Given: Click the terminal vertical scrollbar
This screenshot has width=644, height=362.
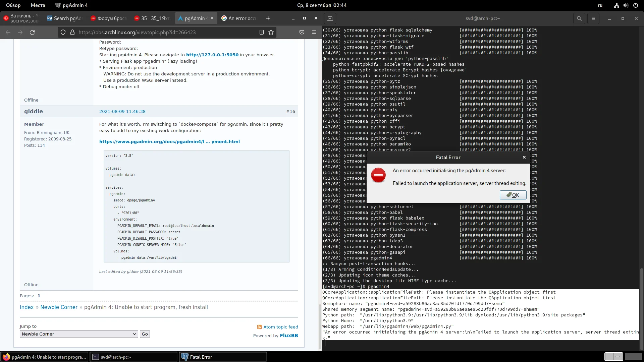Looking at the screenshot, I should click(x=641, y=308).
